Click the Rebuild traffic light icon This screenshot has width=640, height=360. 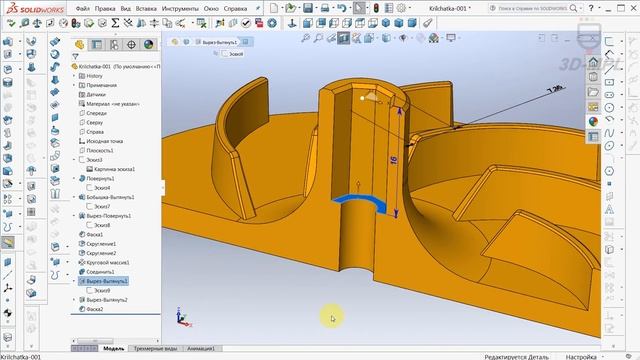pyautogui.click(x=376, y=8)
